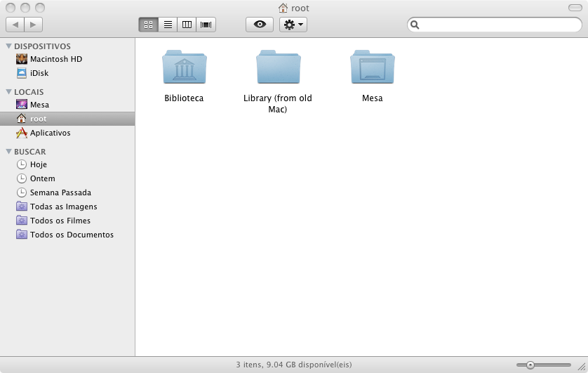The width and height of the screenshot is (588, 373).
Task: Collapse the LOCAIS section
Action: [x=8, y=92]
